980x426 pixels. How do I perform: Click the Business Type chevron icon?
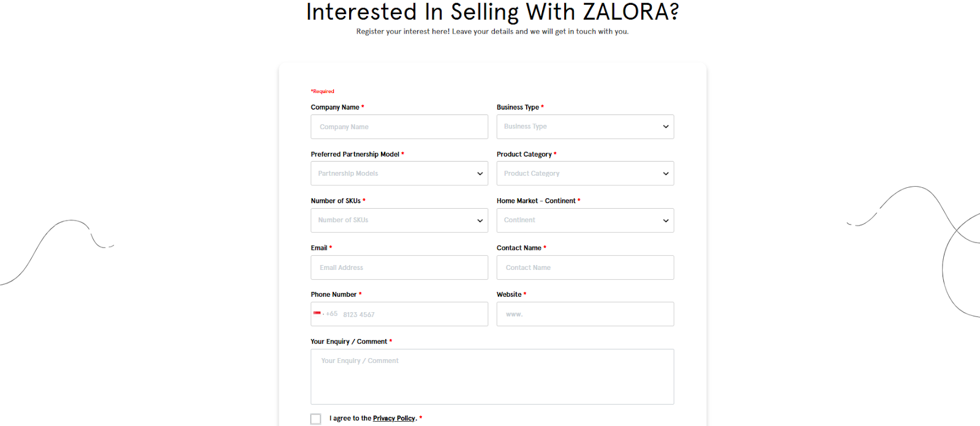coord(665,127)
